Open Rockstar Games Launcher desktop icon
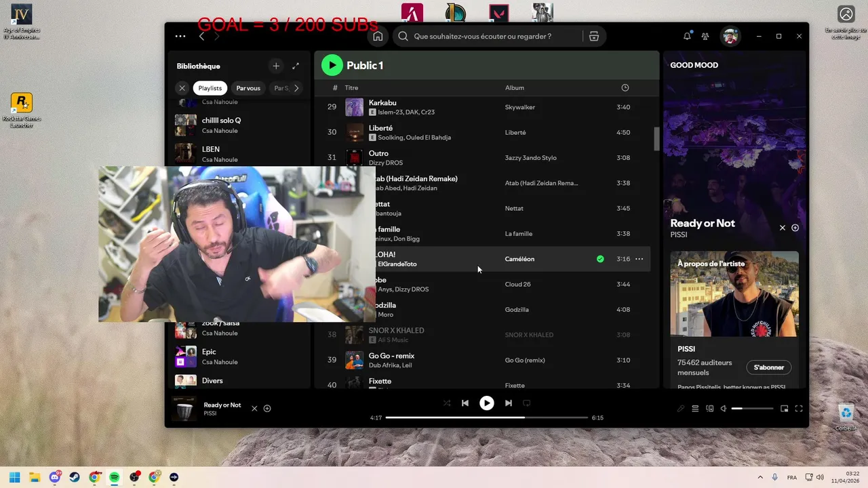Viewport: 868px width, 488px height. coord(22,111)
